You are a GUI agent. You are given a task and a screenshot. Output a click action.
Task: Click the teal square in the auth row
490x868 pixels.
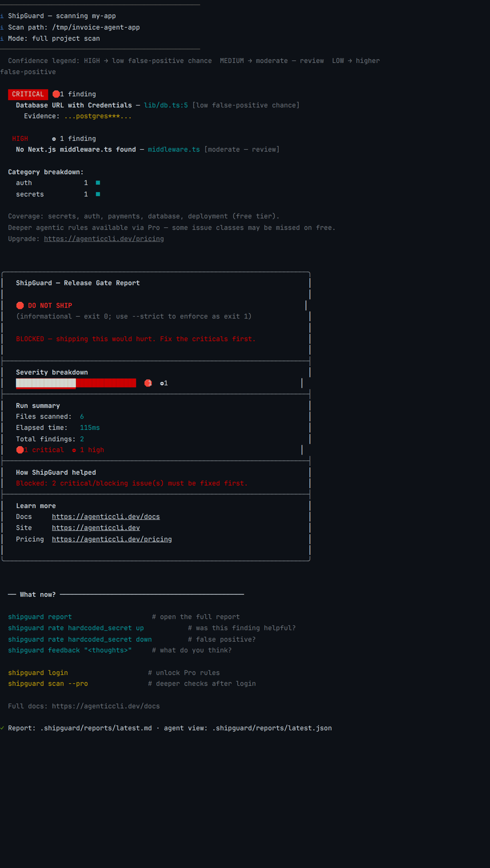98,183
